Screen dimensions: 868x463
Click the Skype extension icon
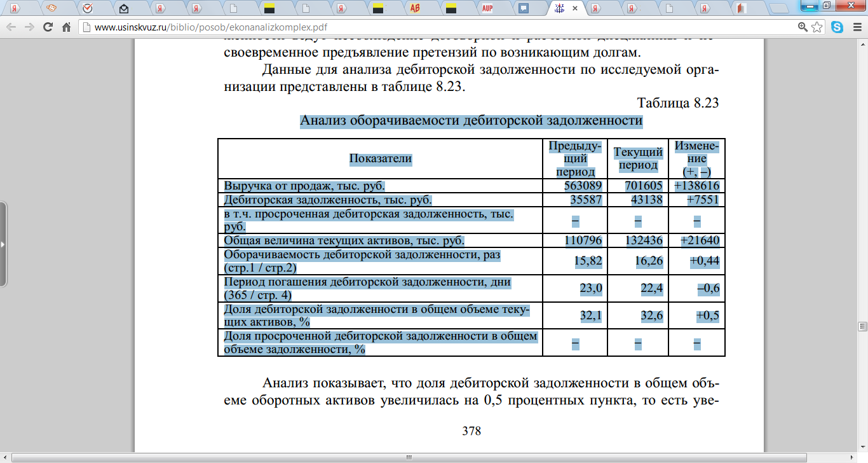[x=837, y=27]
